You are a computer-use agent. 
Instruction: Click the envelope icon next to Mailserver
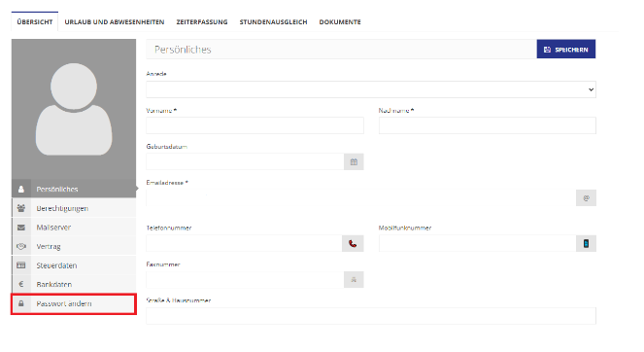point(21,228)
